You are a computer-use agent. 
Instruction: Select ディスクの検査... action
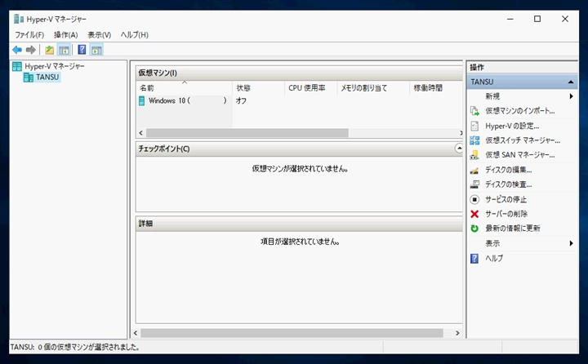(509, 184)
